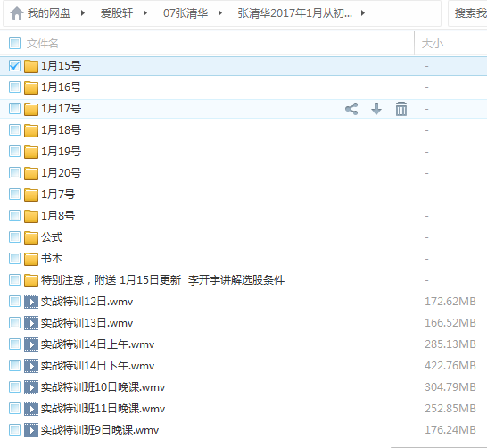Download the 1月17号 folder via arrow icon
This screenshot has width=487, height=448.
[x=376, y=109]
